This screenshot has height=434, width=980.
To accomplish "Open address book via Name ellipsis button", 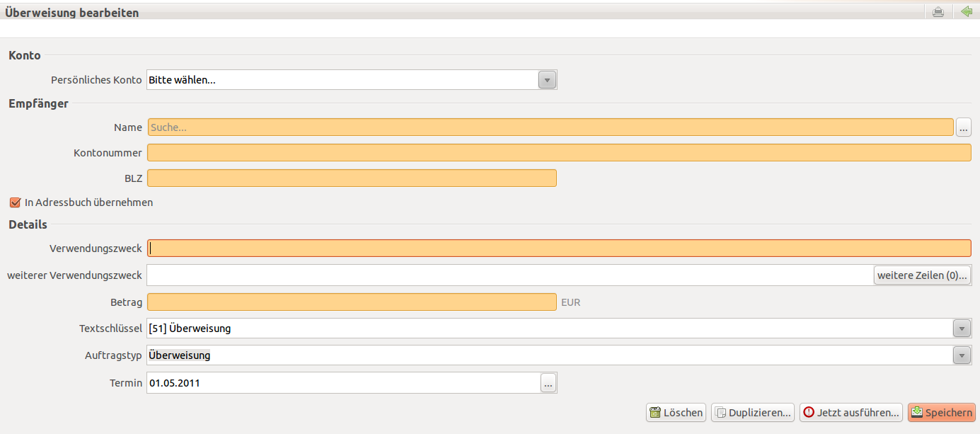I will coord(964,127).
